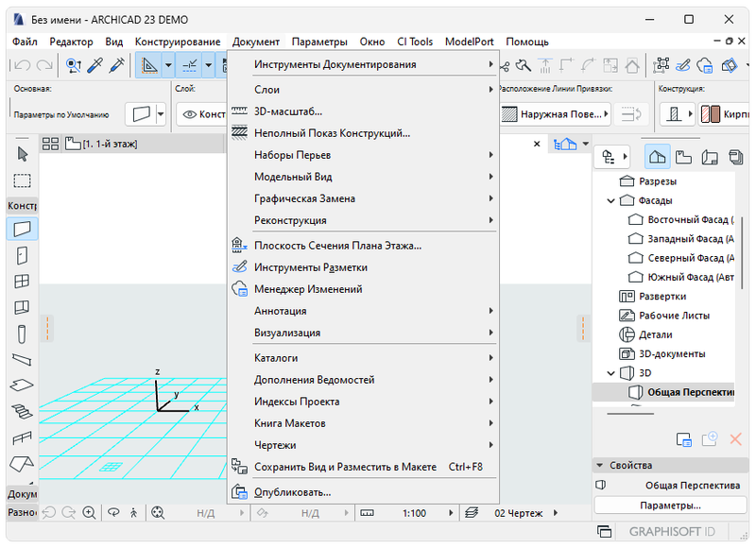Choose 3D-масштаб menu entry

[363, 111]
